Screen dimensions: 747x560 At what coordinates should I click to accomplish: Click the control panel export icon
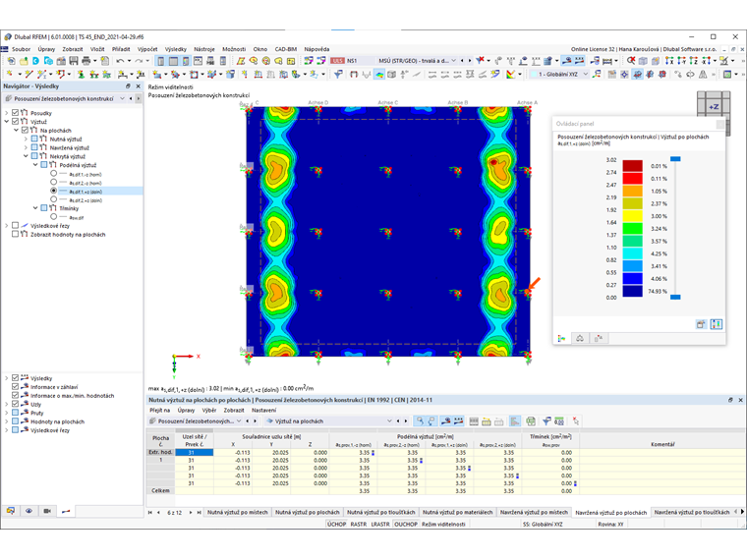pos(701,324)
